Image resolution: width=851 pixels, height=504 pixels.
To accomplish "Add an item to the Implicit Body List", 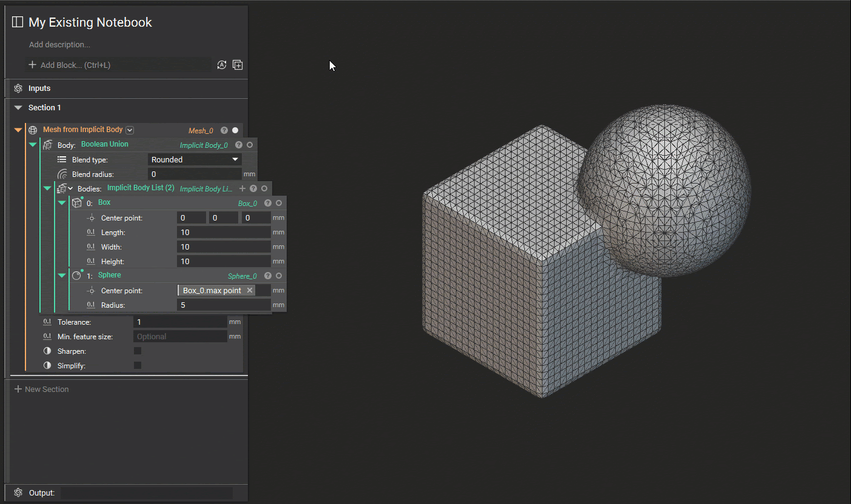I will pyautogui.click(x=242, y=188).
